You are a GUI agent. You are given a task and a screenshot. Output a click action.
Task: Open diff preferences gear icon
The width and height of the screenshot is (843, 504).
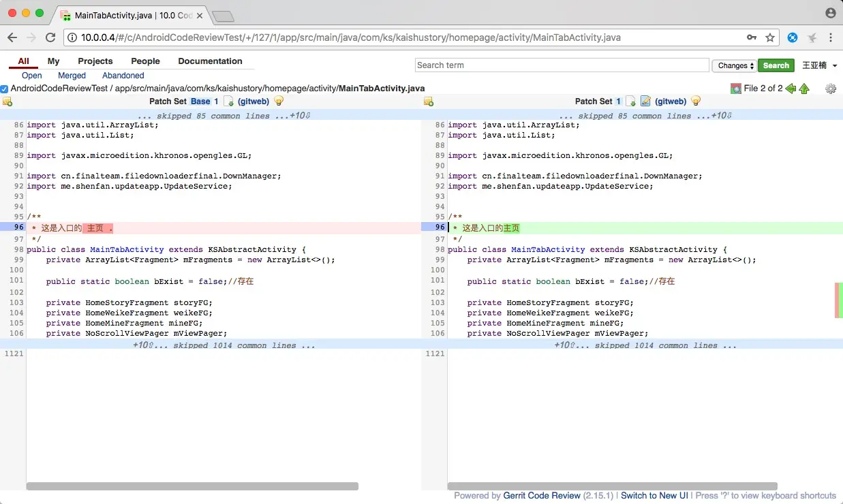(830, 89)
